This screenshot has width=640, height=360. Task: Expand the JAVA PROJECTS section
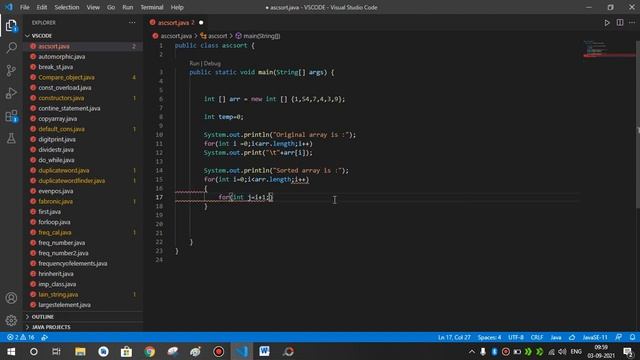pos(83,327)
